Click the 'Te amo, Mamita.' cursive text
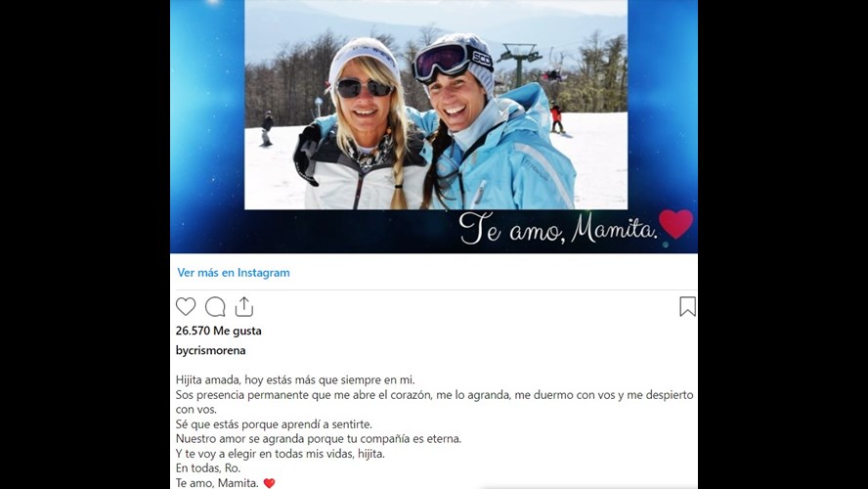 tap(558, 228)
